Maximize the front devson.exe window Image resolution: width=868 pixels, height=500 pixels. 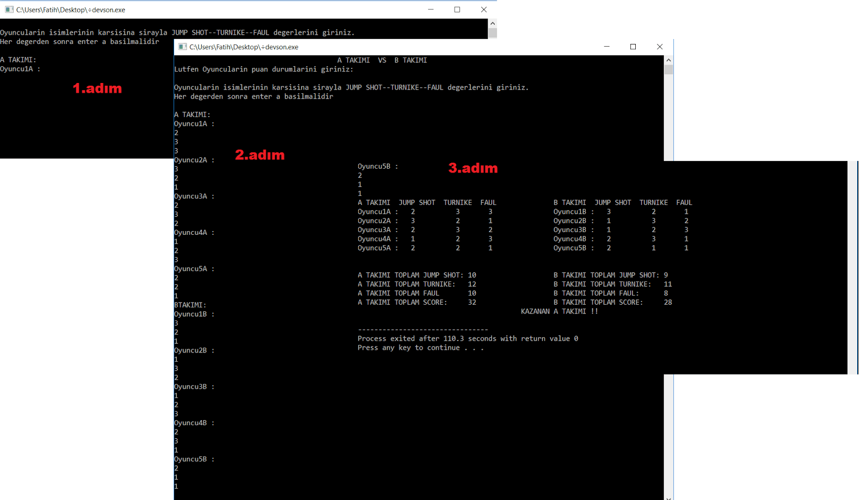pyautogui.click(x=633, y=47)
